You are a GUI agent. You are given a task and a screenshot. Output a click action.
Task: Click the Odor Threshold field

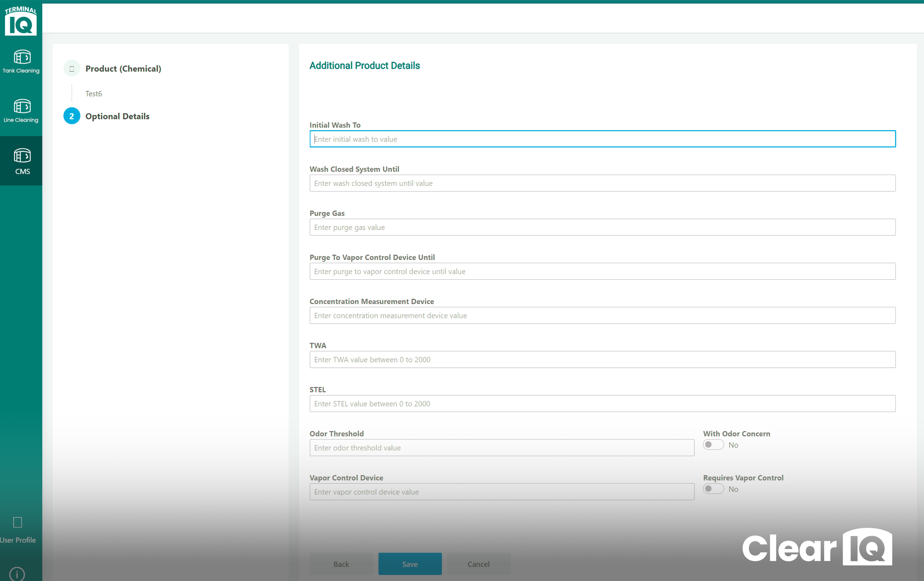click(501, 447)
